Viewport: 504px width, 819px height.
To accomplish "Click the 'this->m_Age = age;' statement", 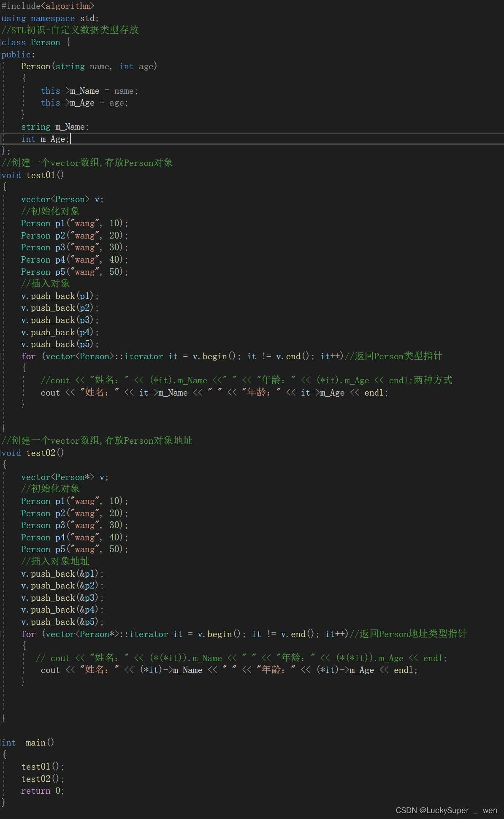I will point(84,103).
